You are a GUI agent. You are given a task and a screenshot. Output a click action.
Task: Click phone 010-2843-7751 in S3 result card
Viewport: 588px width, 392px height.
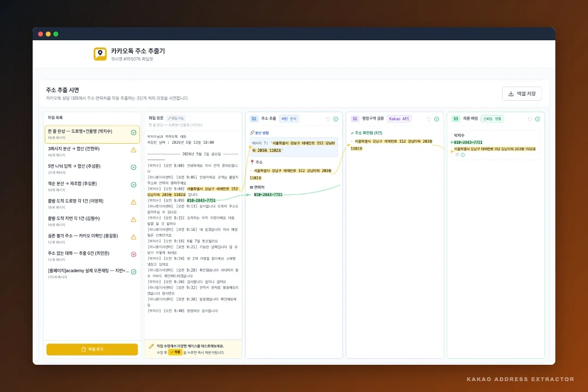tap(468, 143)
